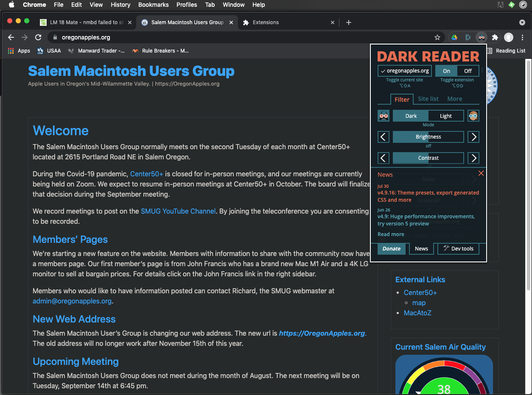Click the dark-masked character icon in Dark Reader
The width and height of the screenshot is (532, 395).
point(384,116)
